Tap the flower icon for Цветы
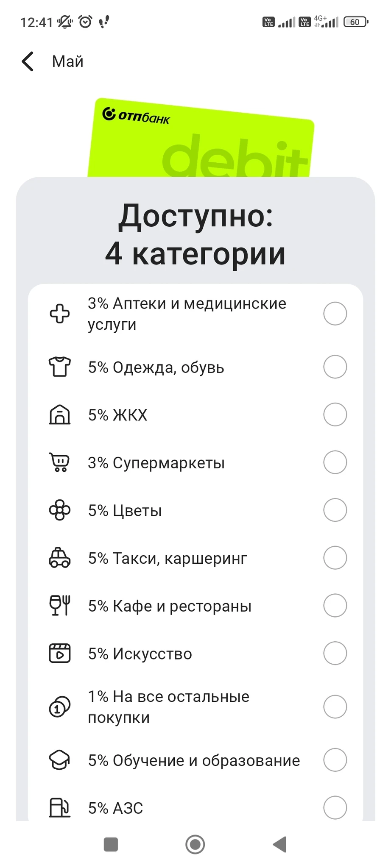Screen dimensions: 391x868 click(60, 510)
